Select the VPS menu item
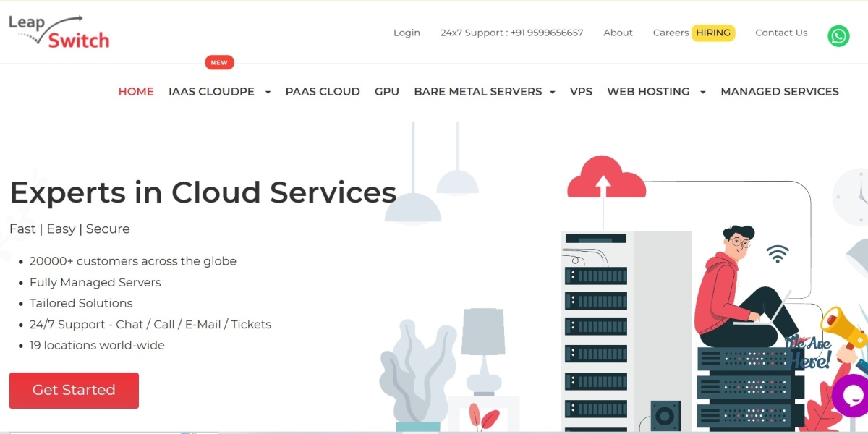 coord(581,92)
